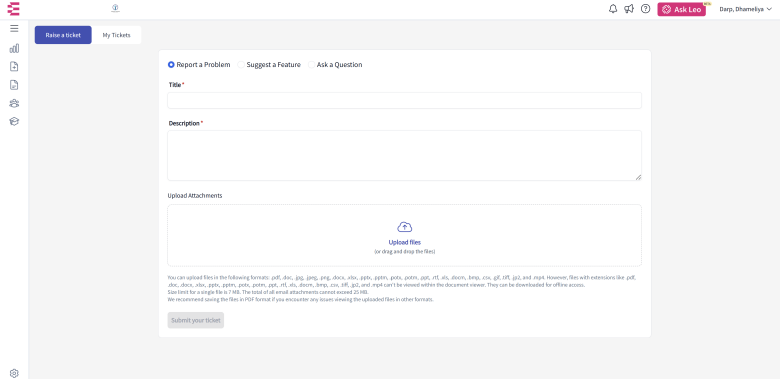Click into the Title input field
This screenshot has height=379, width=780.
404,100
